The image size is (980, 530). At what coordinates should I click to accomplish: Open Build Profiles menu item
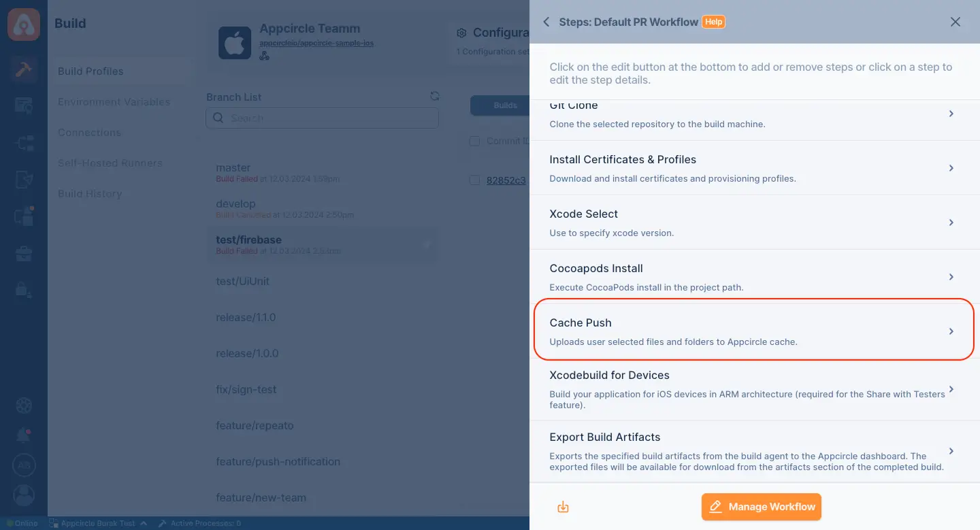point(121,71)
